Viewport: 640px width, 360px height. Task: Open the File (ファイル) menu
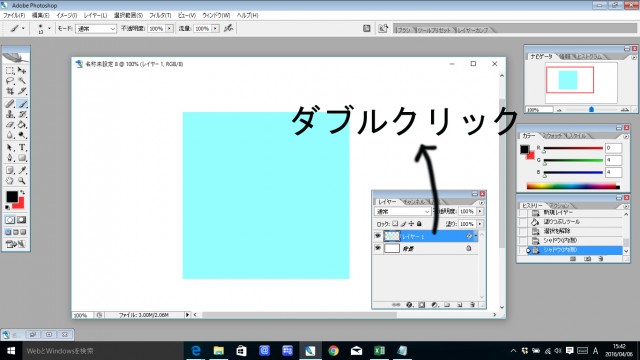(x=14, y=15)
